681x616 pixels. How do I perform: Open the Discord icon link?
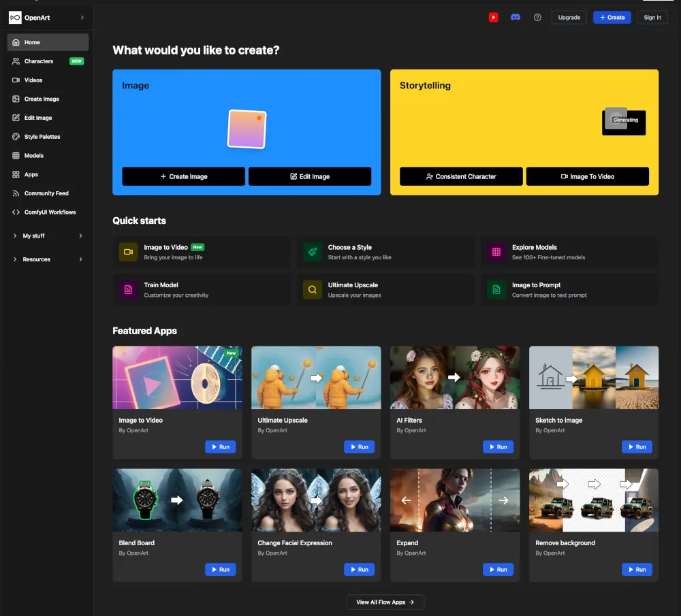pyautogui.click(x=516, y=18)
